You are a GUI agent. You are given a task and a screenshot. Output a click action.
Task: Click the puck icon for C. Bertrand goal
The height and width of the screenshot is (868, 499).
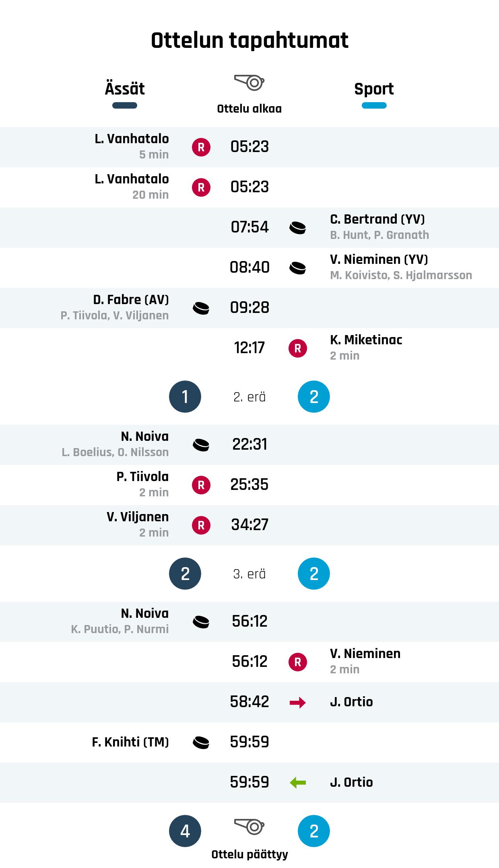298,228
